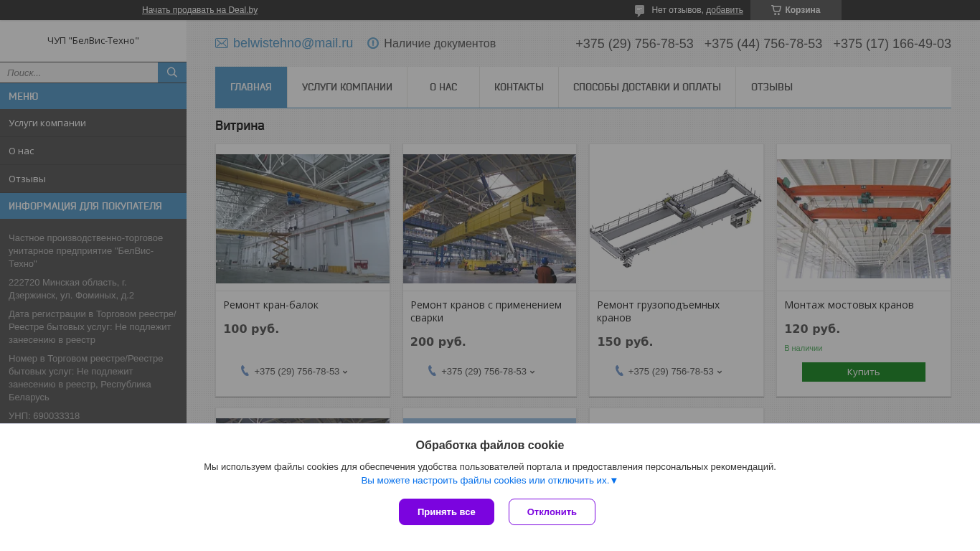Click the УНП: 690033318 text

(44, 416)
